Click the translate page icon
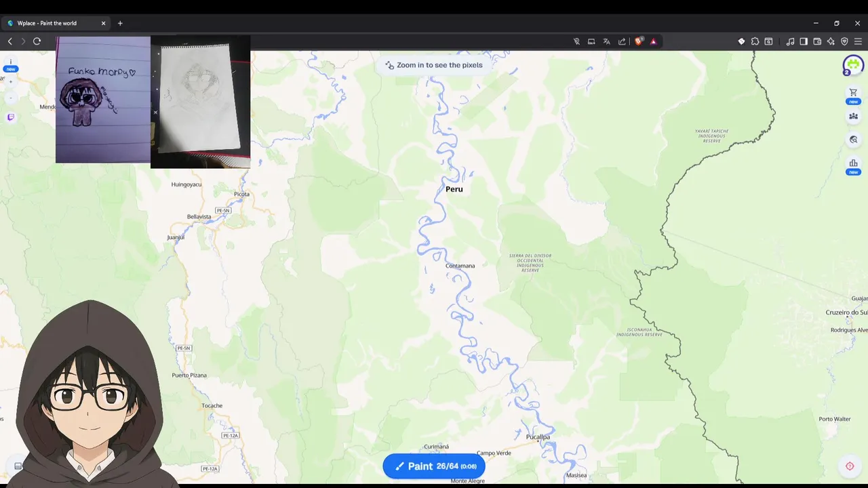The height and width of the screenshot is (488, 868). pos(606,41)
